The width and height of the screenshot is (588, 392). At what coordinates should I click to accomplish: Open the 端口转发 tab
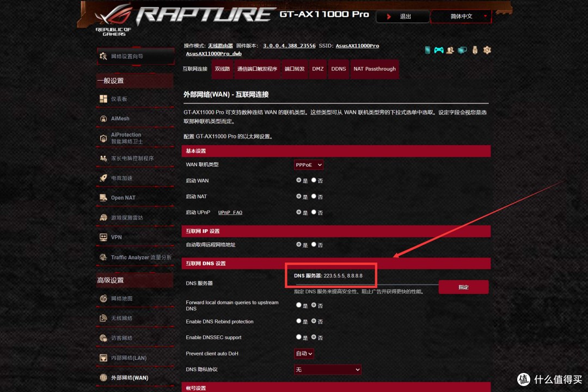tap(295, 69)
